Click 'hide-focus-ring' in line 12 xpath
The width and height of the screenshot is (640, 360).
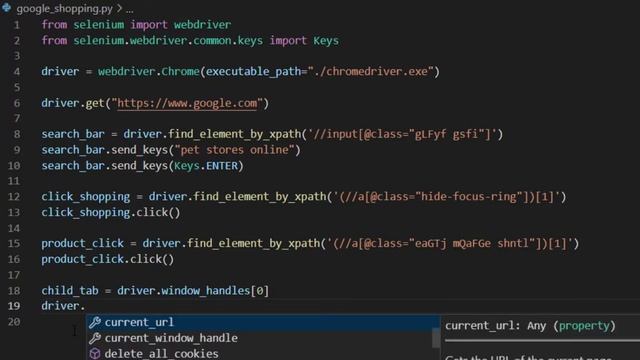pos(469,197)
